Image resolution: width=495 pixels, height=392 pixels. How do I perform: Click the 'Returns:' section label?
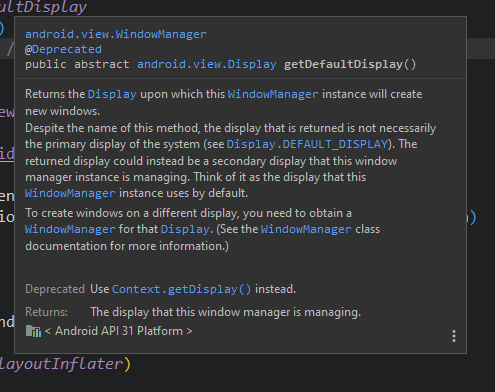tap(46, 312)
